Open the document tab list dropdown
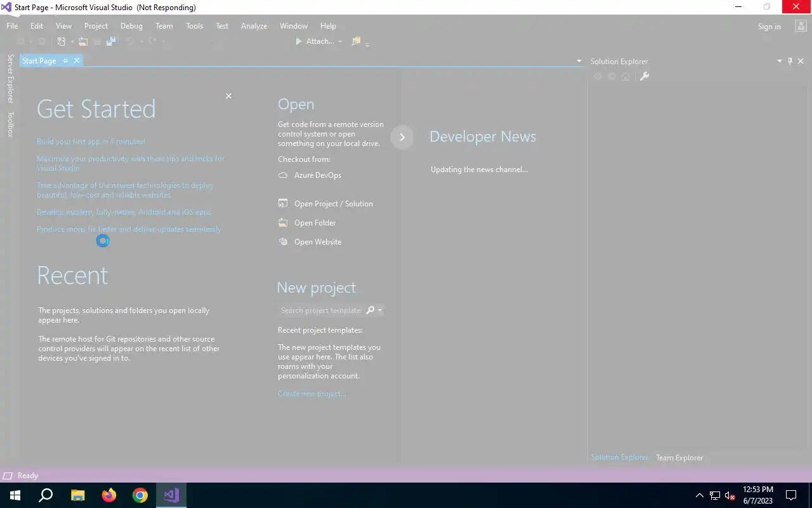 coord(579,61)
